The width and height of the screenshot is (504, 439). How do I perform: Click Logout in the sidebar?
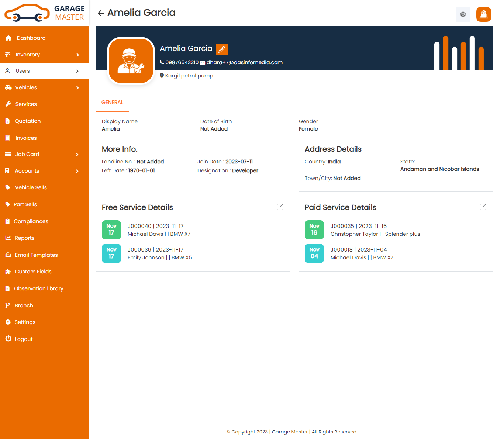24,339
